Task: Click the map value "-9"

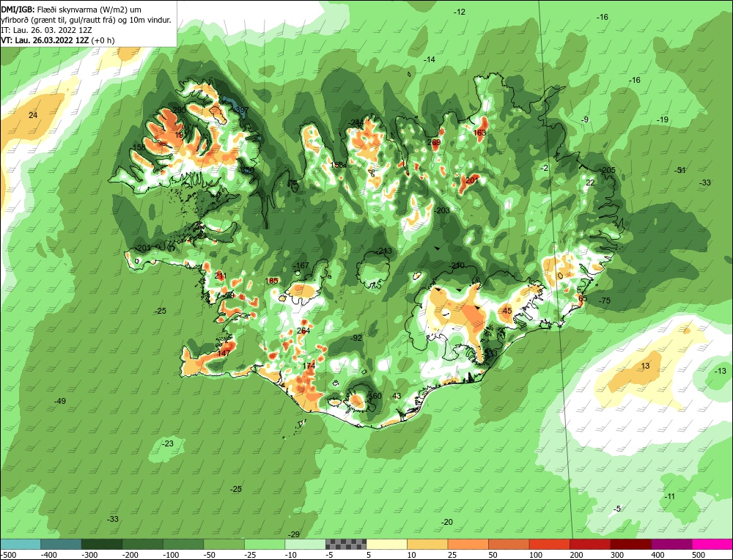Action: point(585,119)
